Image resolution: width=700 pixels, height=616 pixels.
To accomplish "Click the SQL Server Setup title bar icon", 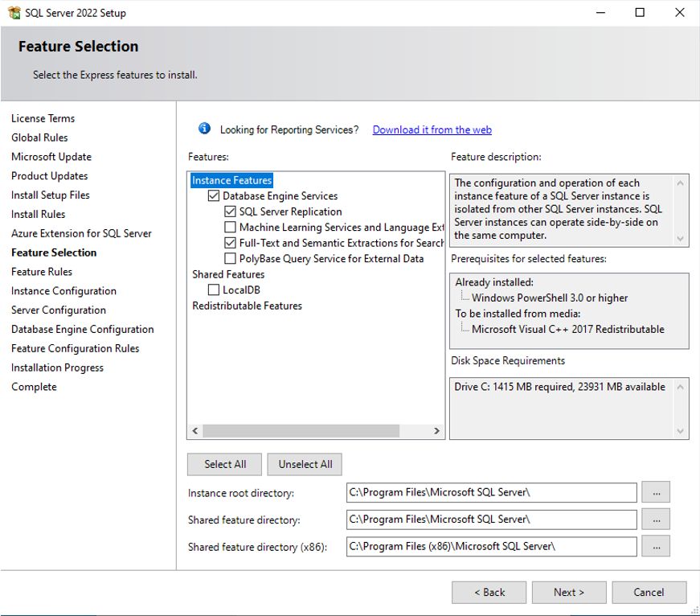I will (14, 13).
